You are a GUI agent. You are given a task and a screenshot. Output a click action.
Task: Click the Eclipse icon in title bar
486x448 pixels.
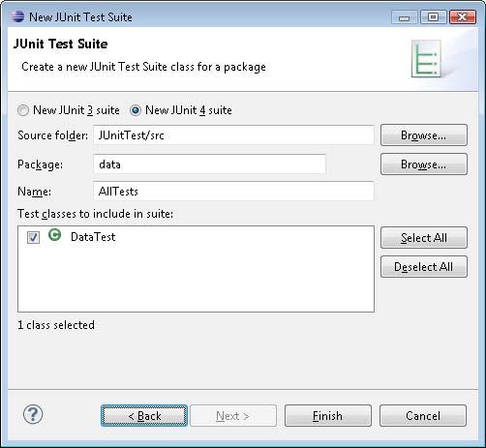pyautogui.click(x=18, y=16)
